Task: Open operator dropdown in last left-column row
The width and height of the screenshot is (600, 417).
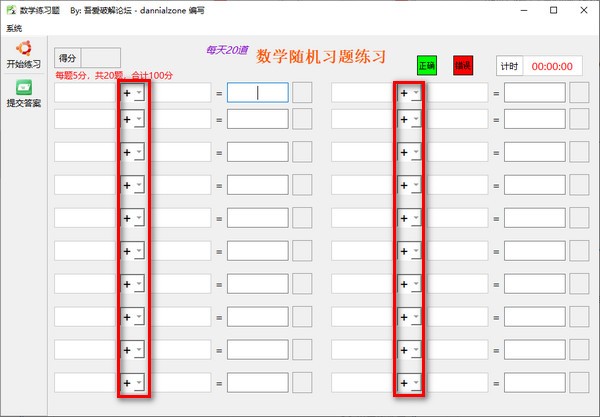Action: click(x=132, y=383)
